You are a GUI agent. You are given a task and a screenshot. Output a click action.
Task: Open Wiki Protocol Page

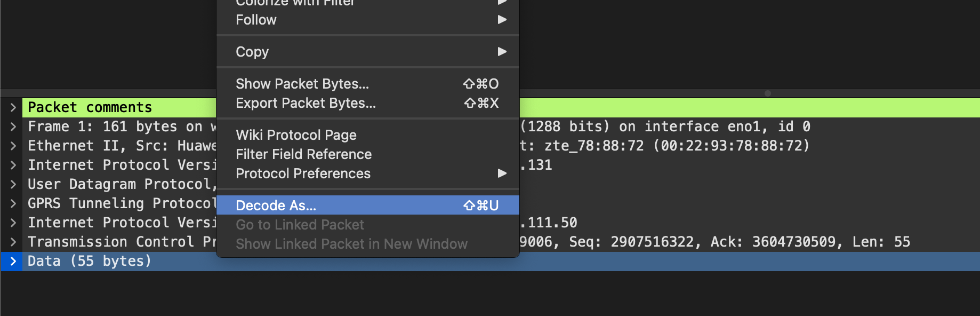[x=296, y=135]
